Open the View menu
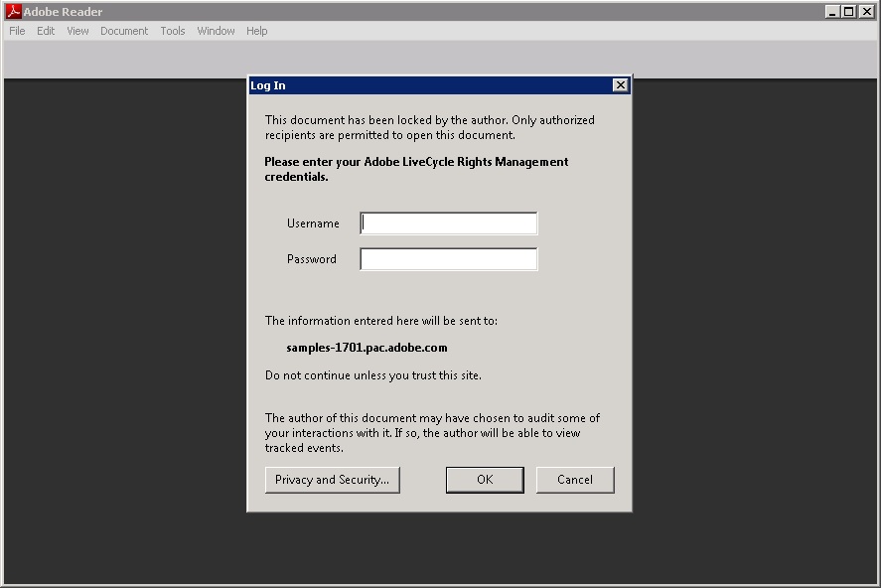 [x=76, y=31]
